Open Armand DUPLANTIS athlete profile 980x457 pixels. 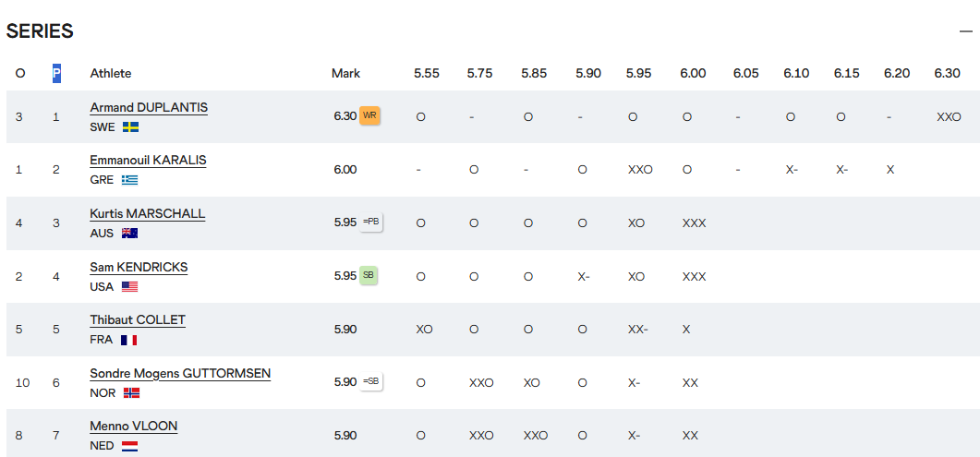(x=149, y=107)
